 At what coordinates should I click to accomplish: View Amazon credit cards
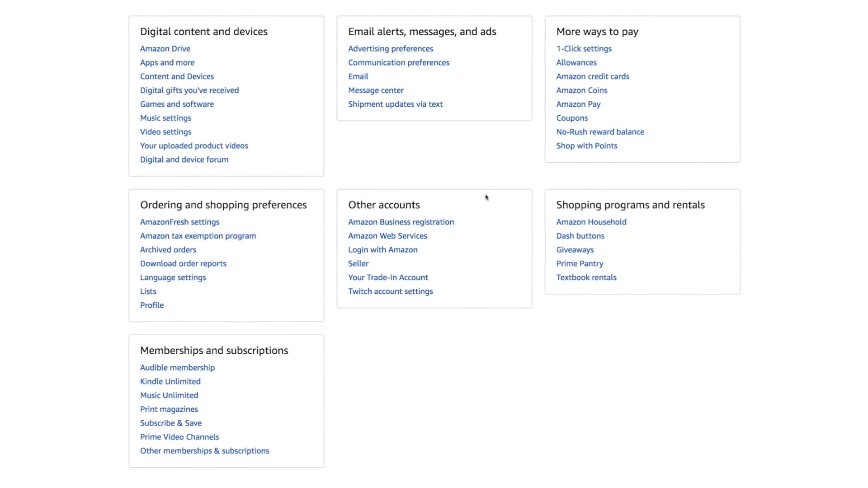[x=592, y=76]
